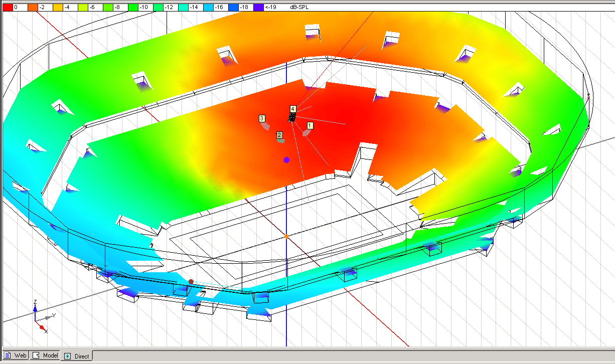
Task: Click the green -10 dB legend swatch
Action: [x=134, y=8]
